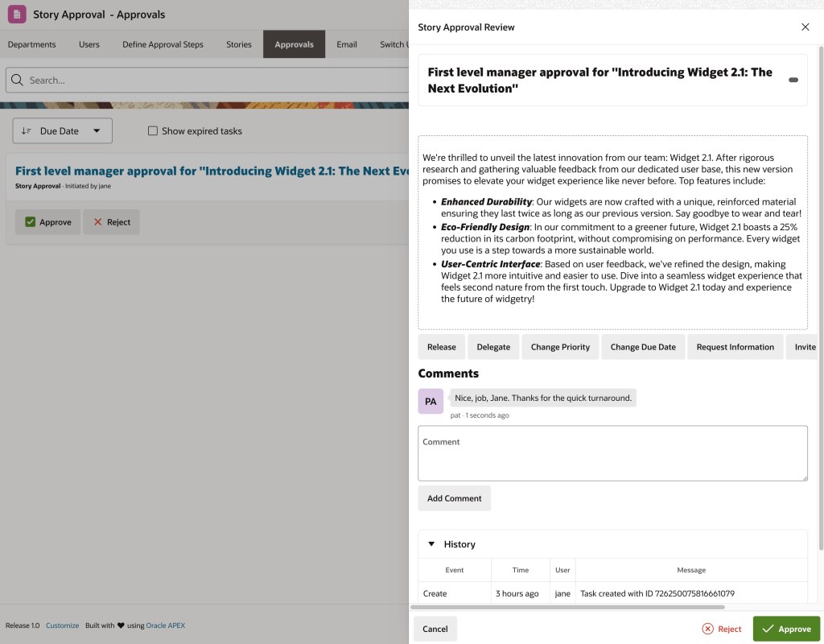Close the Story Approval Review dialog via X
The image size is (824, 644).
(x=805, y=27)
